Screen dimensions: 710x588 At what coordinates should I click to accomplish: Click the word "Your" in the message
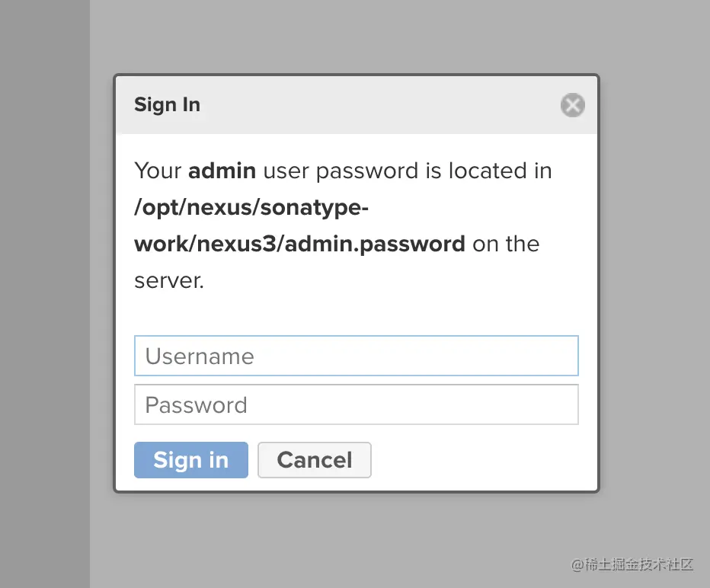click(x=158, y=171)
